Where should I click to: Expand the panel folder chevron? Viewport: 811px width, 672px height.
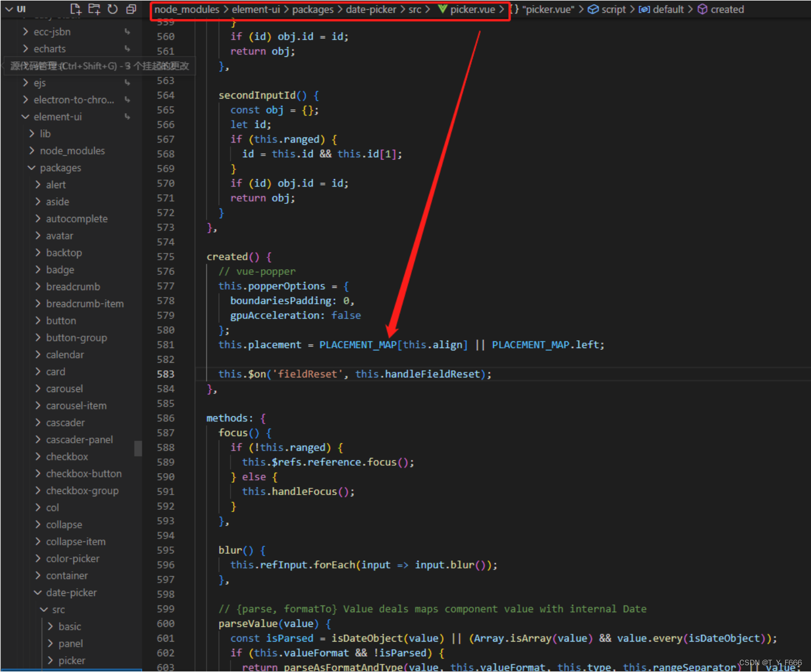tap(50, 643)
